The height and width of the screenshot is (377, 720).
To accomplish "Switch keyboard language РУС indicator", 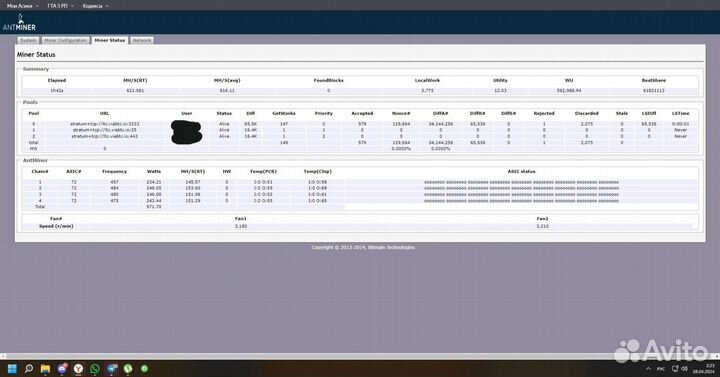I will (661, 369).
